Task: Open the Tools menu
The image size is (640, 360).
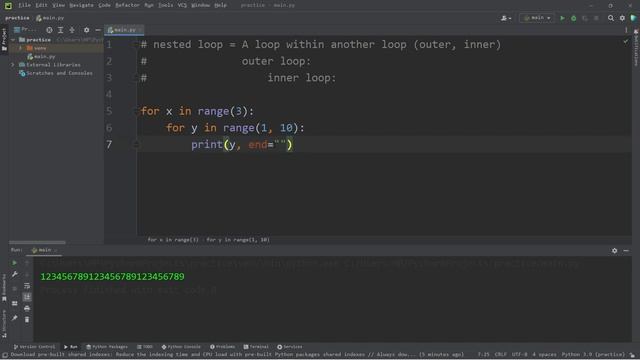Action: point(165,5)
